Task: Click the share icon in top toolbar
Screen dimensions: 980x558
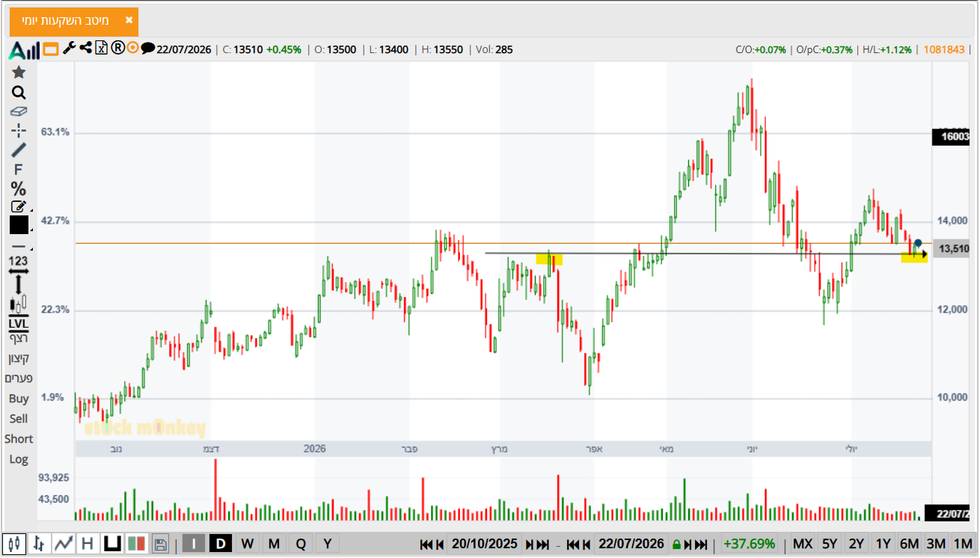Action: pos(85,49)
